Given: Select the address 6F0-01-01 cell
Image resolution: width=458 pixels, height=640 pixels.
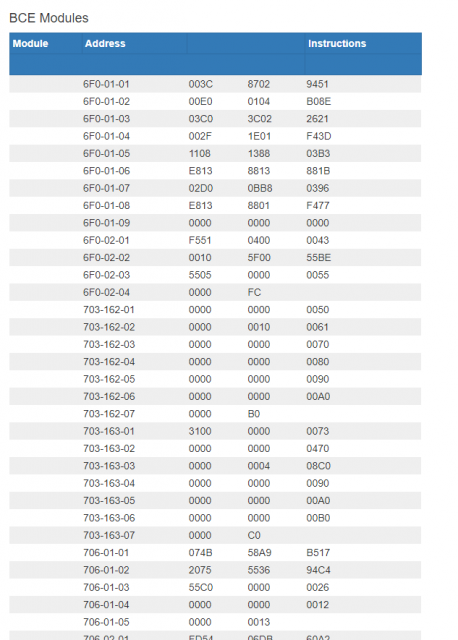Looking at the screenshot, I should coord(106,84).
